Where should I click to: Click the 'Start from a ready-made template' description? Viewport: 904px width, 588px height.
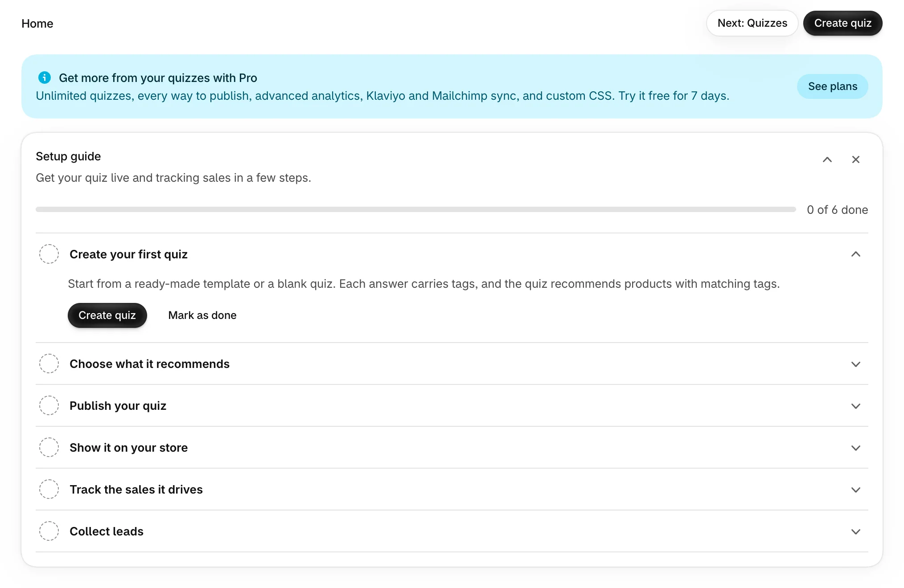(424, 284)
